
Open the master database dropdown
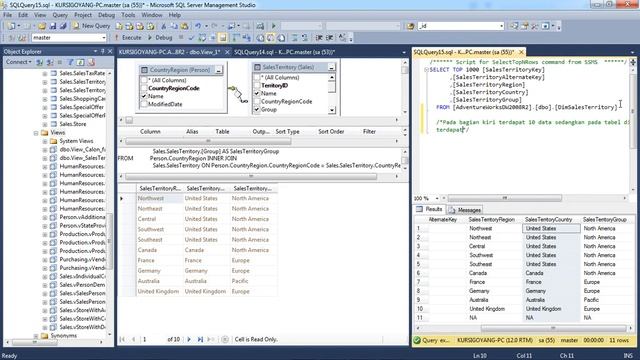[x=104, y=38]
